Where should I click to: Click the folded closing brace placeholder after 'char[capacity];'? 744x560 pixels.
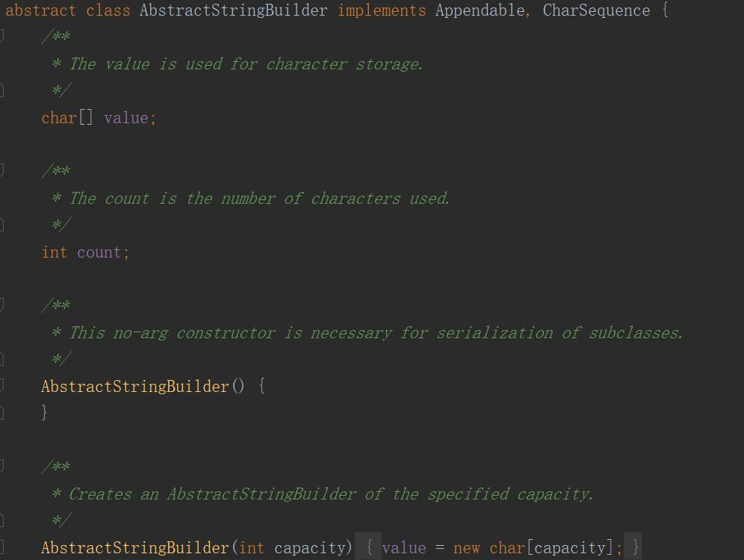click(x=636, y=547)
